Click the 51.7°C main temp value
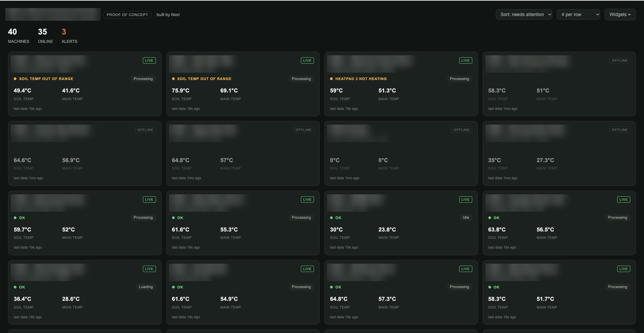The image size is (644, 333). [545, 299]
